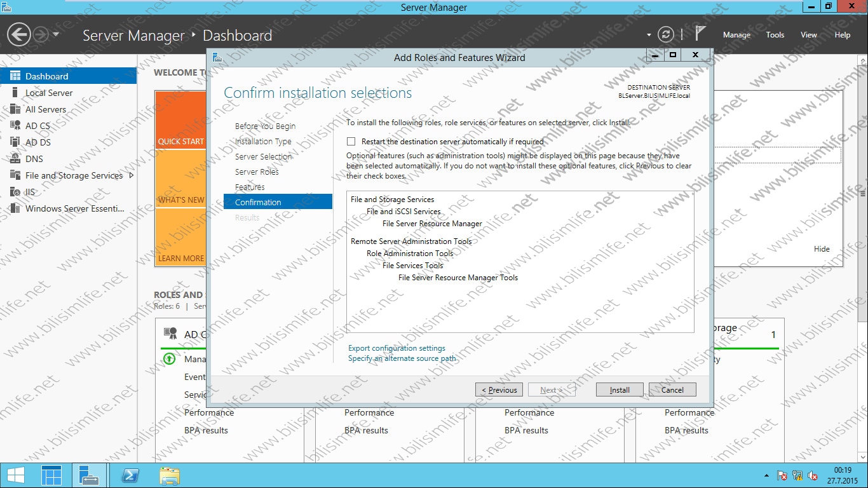Click the active wizard taskbar icon
The height and width of the screenshot is (488, 868).
89,475
